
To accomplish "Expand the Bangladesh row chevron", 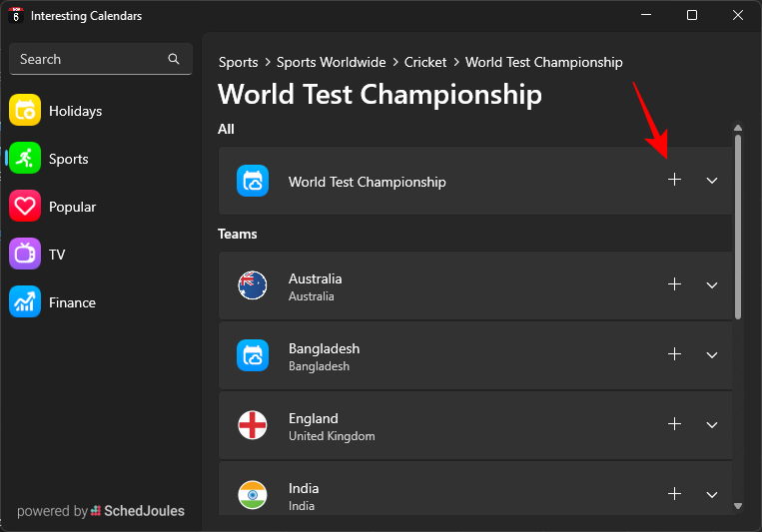I will point(712,355).
